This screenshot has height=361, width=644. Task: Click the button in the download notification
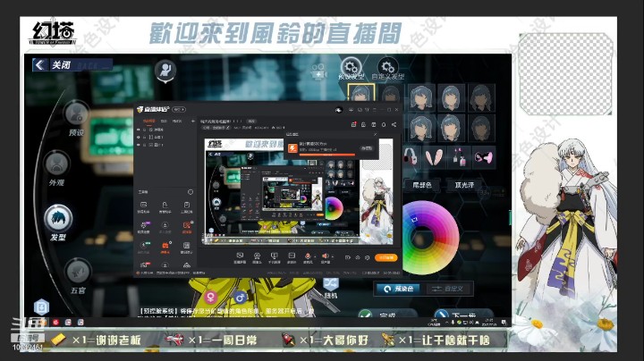(366, 148)
